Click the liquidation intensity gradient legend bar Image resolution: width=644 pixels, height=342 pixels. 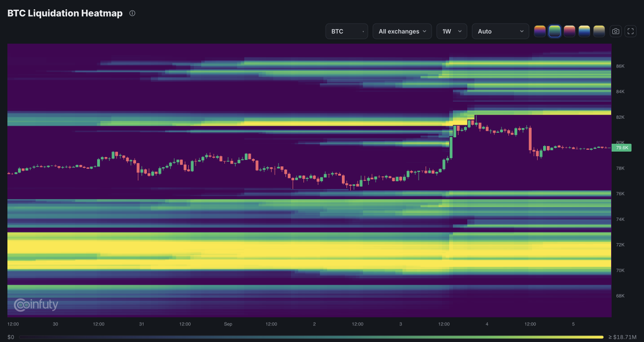click(x=312, y=337)
